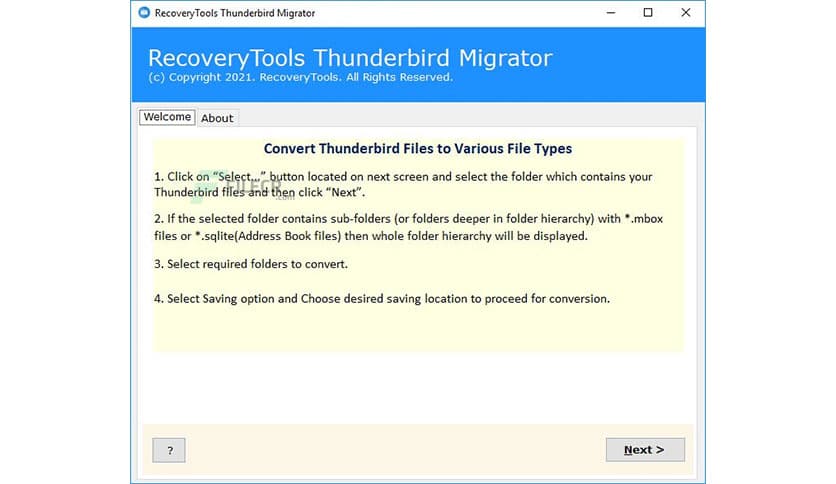This screenshot has width=836, height=484.
Task: Maximize the Thunderbird Migrator window
Action: point(648,13)
